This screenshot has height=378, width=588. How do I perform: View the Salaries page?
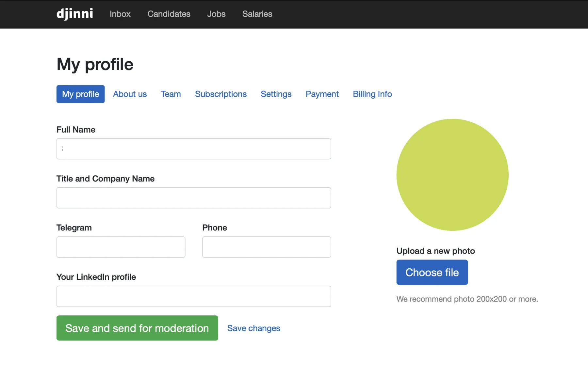[x=257, y=14]
